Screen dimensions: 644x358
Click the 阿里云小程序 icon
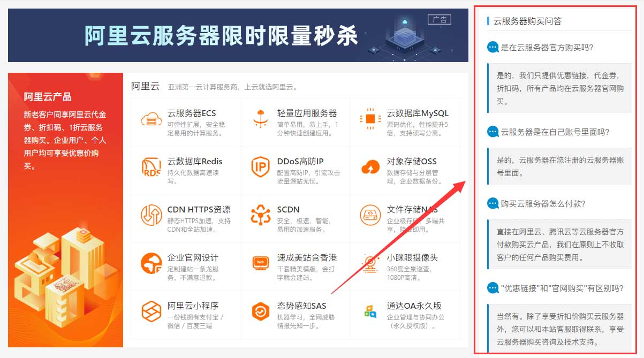pyautogui.click(x=151, y=311)
